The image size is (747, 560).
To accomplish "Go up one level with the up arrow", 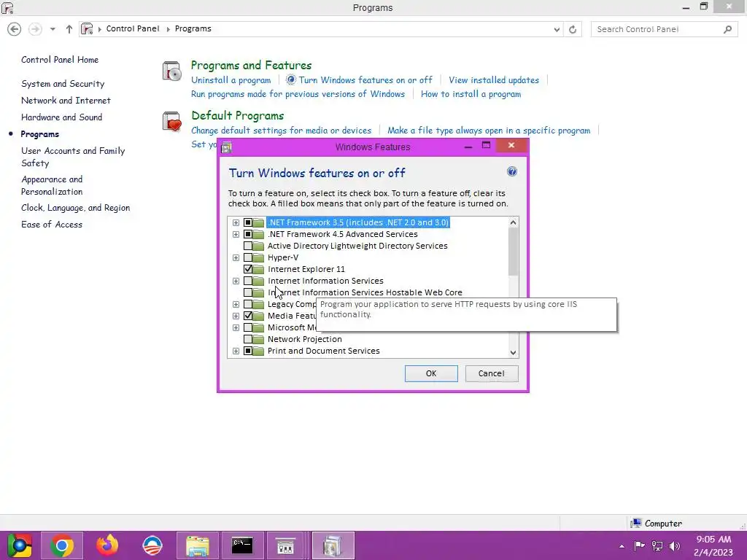I will (69, 29).
